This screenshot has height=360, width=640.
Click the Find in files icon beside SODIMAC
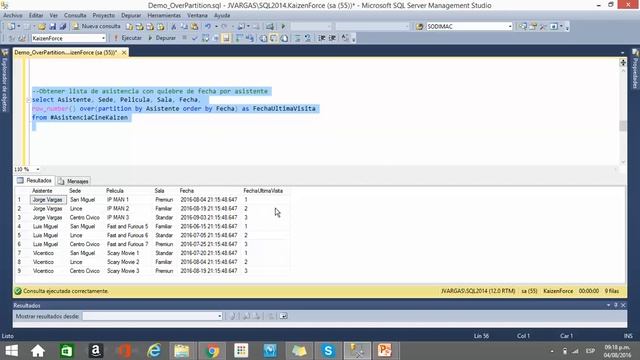click(420, 27)
